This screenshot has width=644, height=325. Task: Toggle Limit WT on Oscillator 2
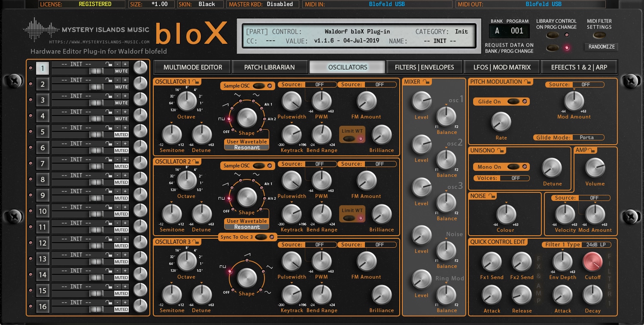point(349,218)
